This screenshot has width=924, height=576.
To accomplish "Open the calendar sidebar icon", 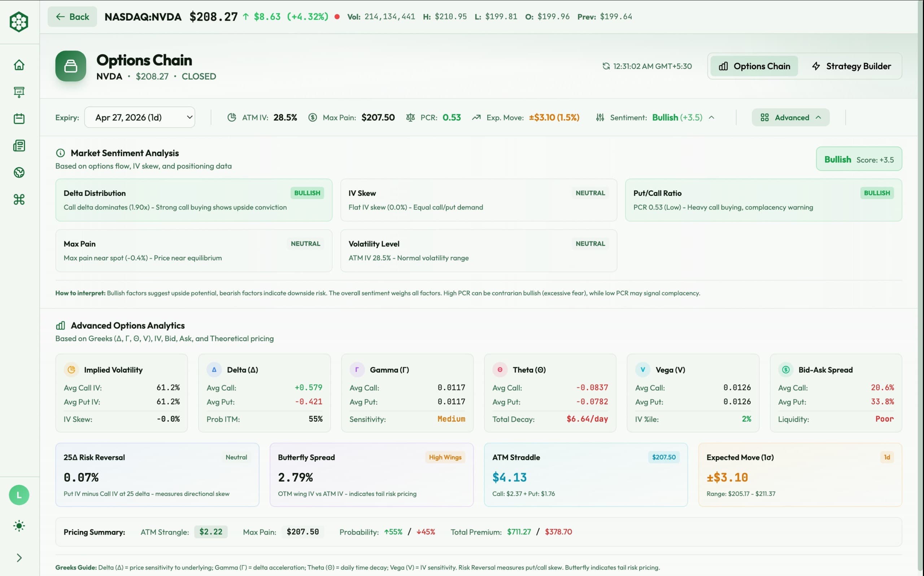I will click(19, 118).
